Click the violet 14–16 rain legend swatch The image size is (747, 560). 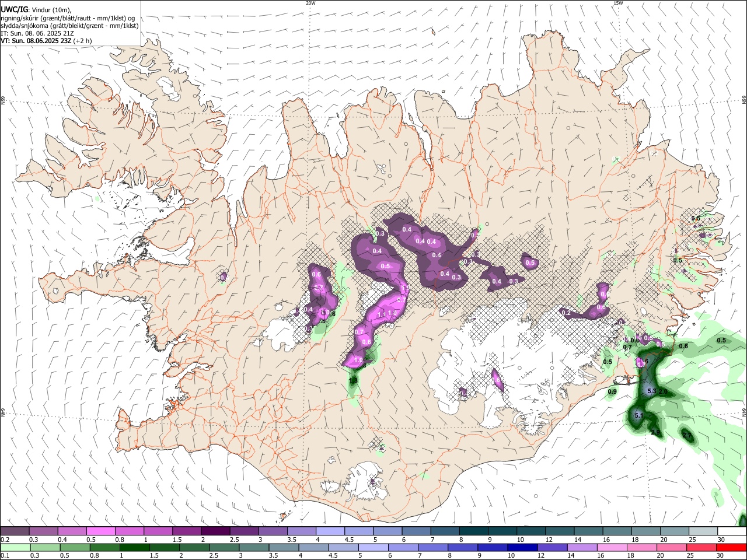pyautogui.click(x=582, y=547)
